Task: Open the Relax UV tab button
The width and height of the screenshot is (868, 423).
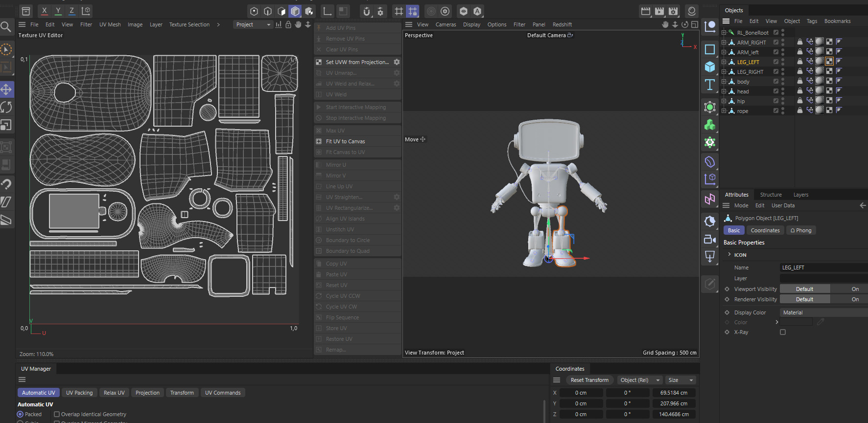Action: tap(114, 393)
